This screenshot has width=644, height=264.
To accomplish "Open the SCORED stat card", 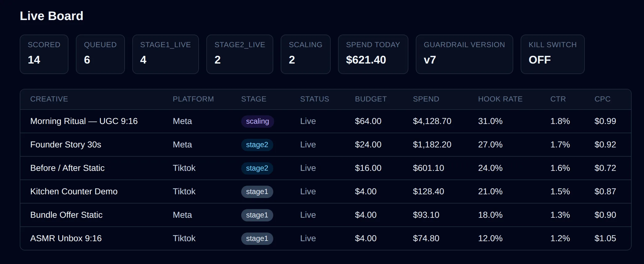I will pyautogui.click(x=44, y=54).
